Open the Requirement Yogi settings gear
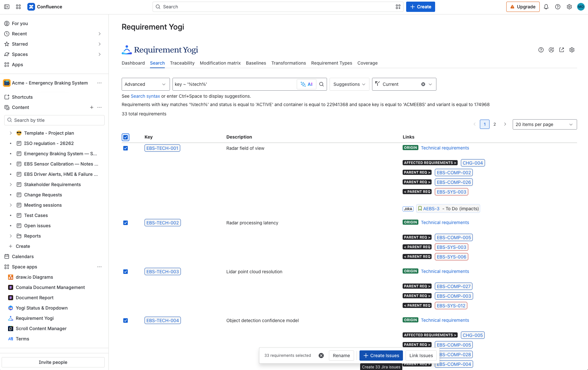 pos(572,50)
